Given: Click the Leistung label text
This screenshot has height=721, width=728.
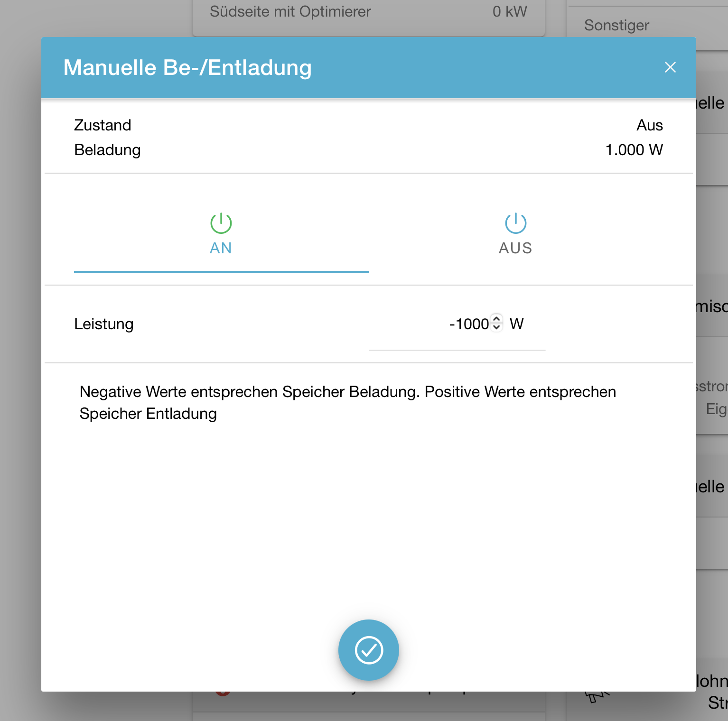Looking at the screenshot, I should (104, 324).
